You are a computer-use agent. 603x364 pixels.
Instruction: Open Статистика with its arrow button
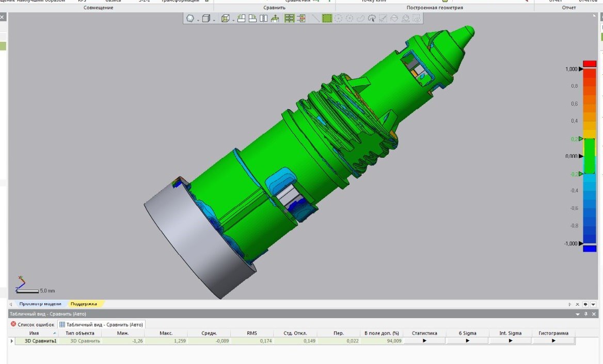pyautogui.click(x=424, y=341)
